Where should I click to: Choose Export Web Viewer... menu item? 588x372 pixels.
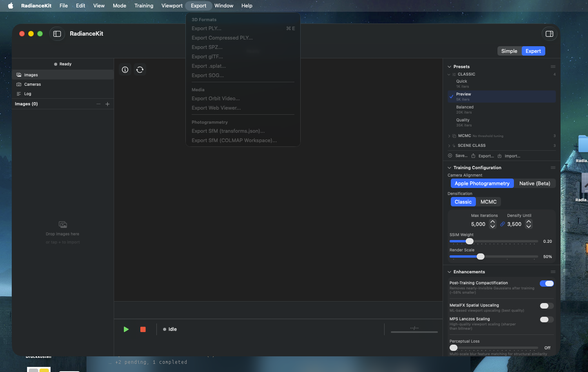coord(243,108)
